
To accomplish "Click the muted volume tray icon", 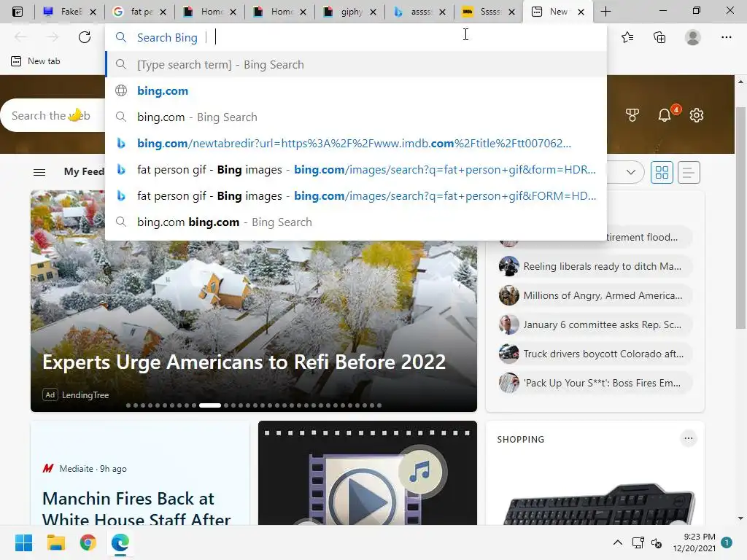I will point(657,542).
